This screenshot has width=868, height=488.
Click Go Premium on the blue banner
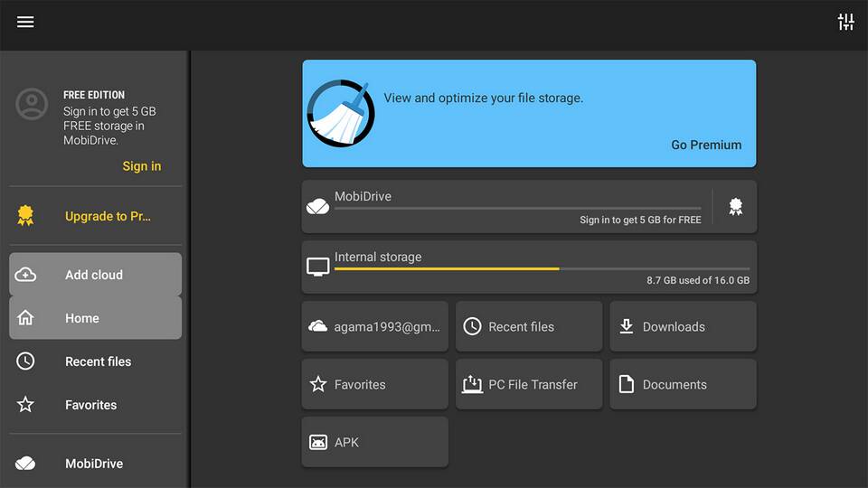pos(706,145)
